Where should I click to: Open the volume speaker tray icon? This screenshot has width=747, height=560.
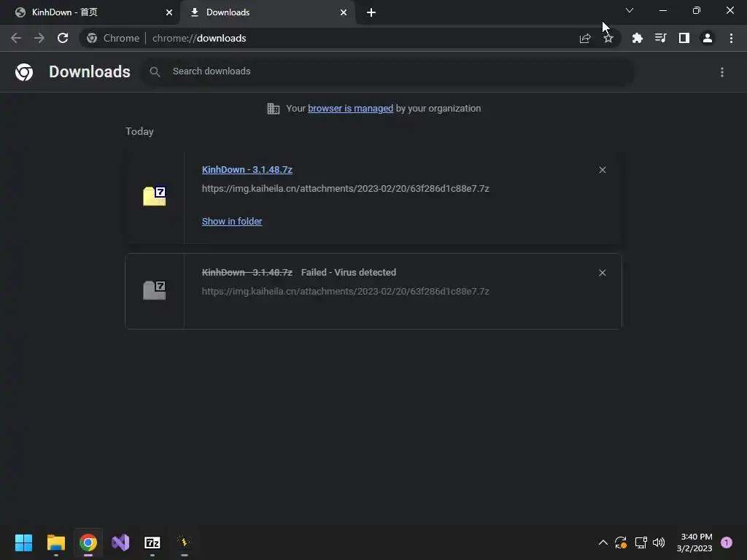(x=659, y=542)
